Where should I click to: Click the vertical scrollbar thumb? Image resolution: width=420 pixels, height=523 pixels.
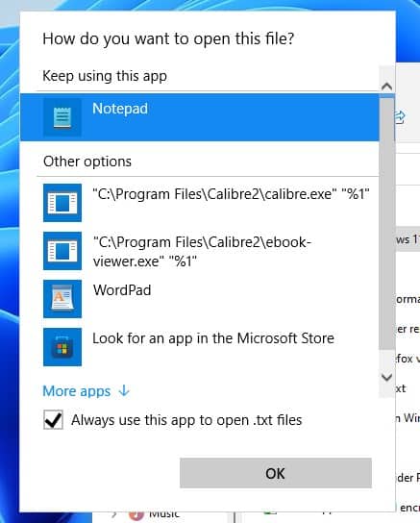386,223
